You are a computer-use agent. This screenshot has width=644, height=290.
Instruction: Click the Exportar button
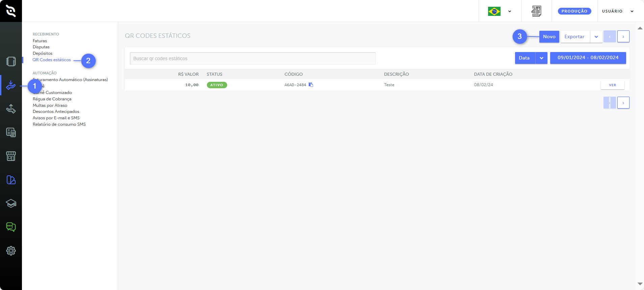coord(575,37)
